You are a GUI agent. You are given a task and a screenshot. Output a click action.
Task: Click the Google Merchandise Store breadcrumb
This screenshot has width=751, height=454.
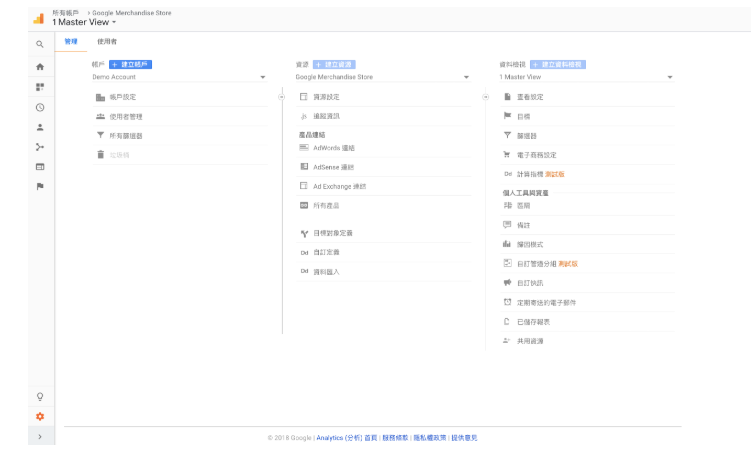[x=132, y=13]
